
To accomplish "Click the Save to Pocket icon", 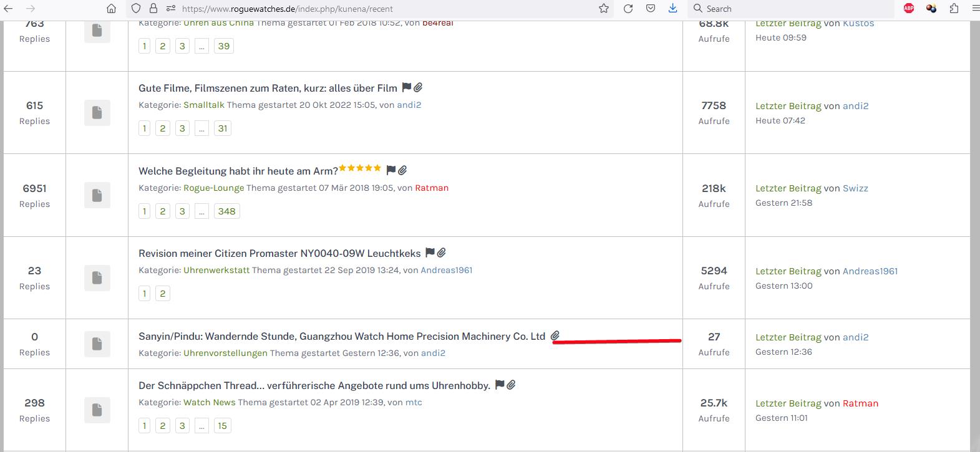I will 650,9.
